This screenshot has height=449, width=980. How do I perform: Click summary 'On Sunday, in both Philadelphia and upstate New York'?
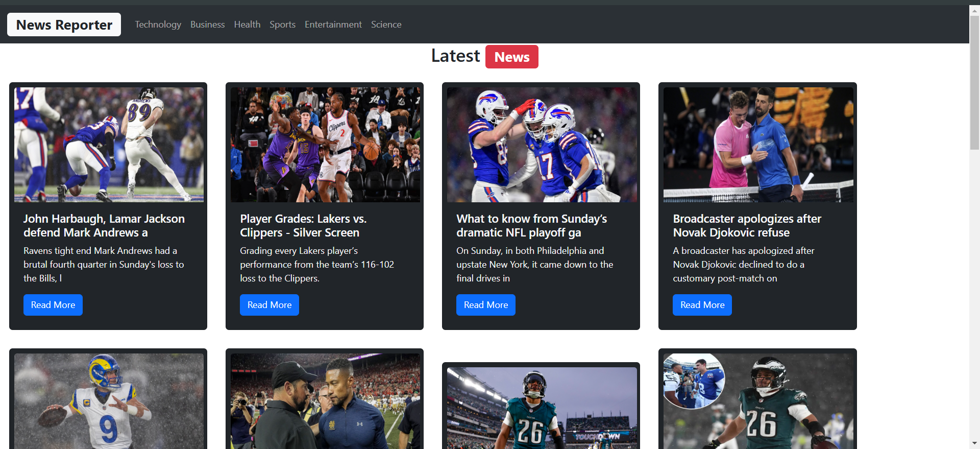pyautogui.click(x=534, y=264)
